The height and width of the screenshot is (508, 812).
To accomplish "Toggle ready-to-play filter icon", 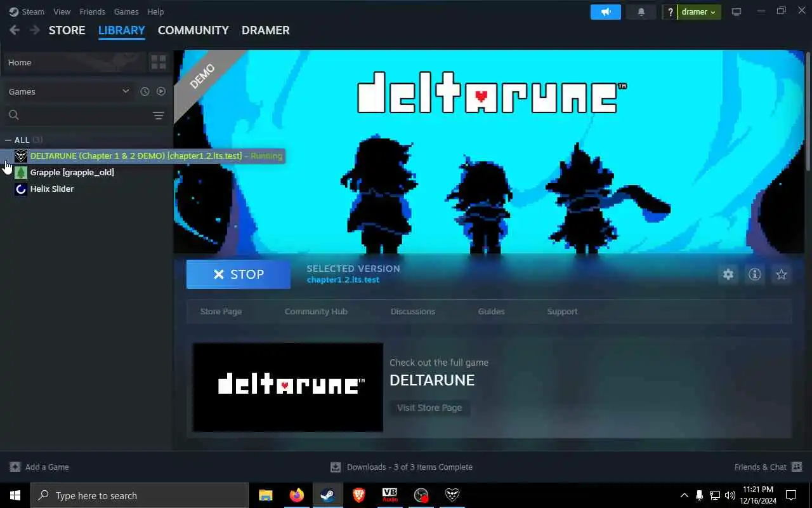I will [161, 91].
